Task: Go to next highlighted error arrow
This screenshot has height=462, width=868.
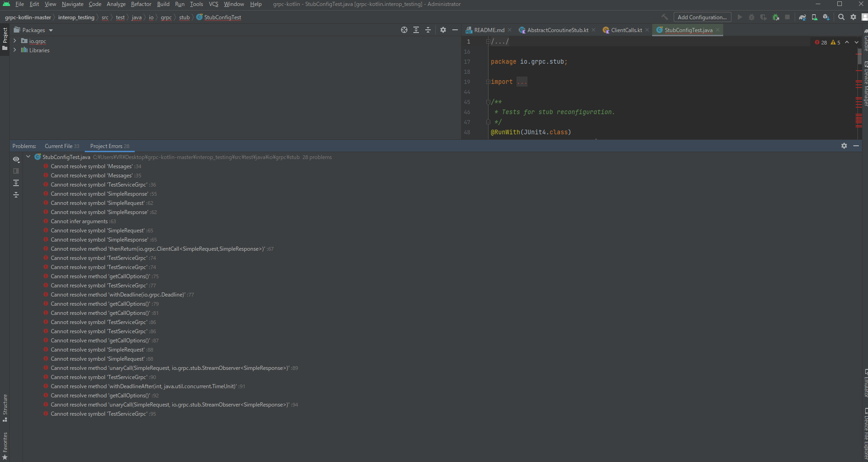Action: point(857,42)
